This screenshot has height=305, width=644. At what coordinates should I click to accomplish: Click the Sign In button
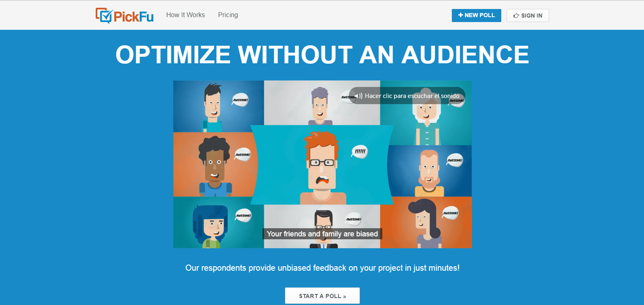[x=527, y=16]
